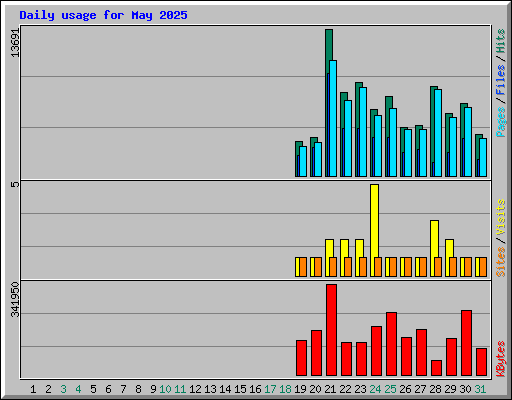Select the red KBytes bar for day 31

[481, 362]
